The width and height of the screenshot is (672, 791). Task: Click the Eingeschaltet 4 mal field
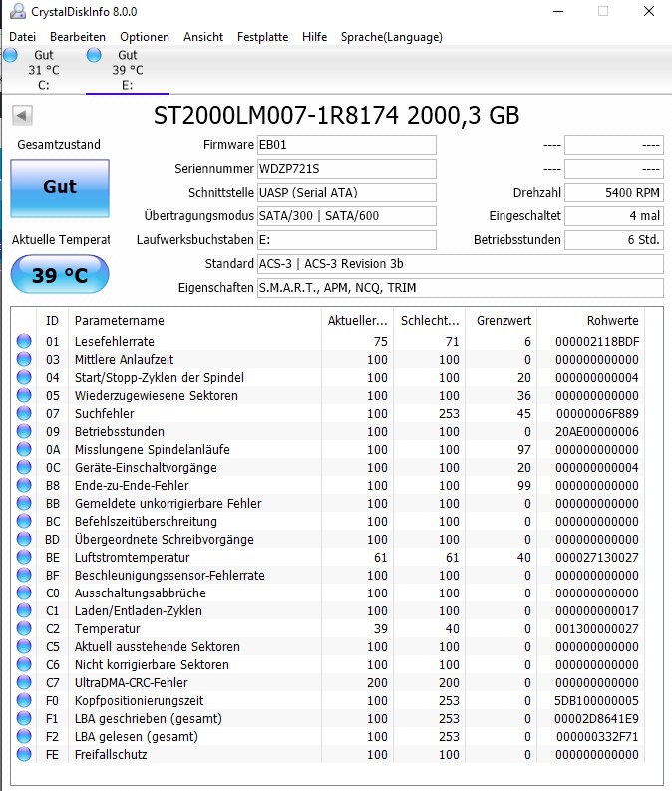613,215
